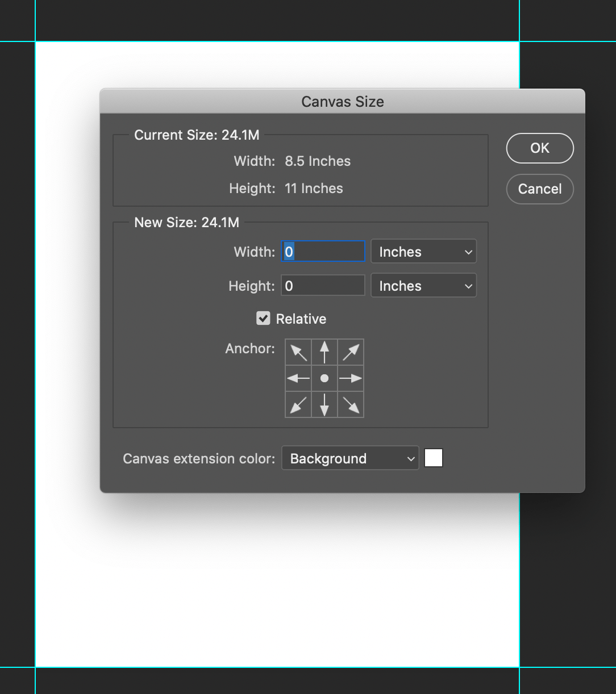Viewport: 616px width, 694px height.
Task: Cancel the Canvas Size dialog
Action: [x=539, y=189]
